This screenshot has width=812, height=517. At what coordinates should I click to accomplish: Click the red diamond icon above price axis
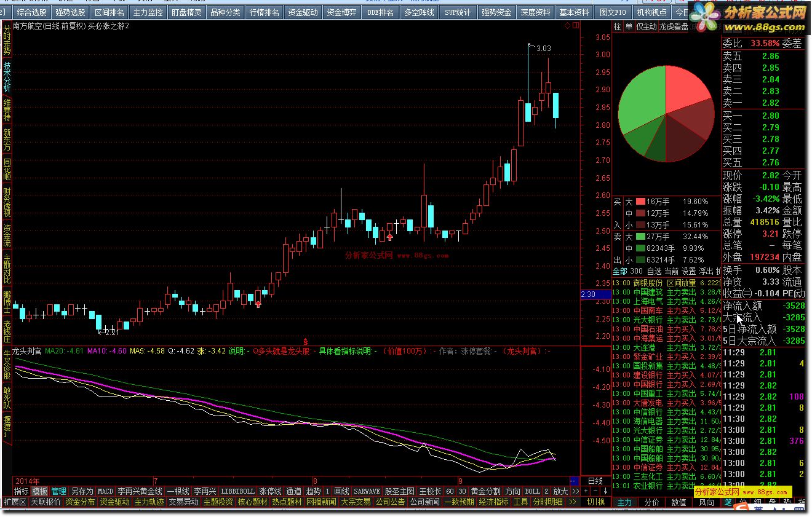click(567, 26)
